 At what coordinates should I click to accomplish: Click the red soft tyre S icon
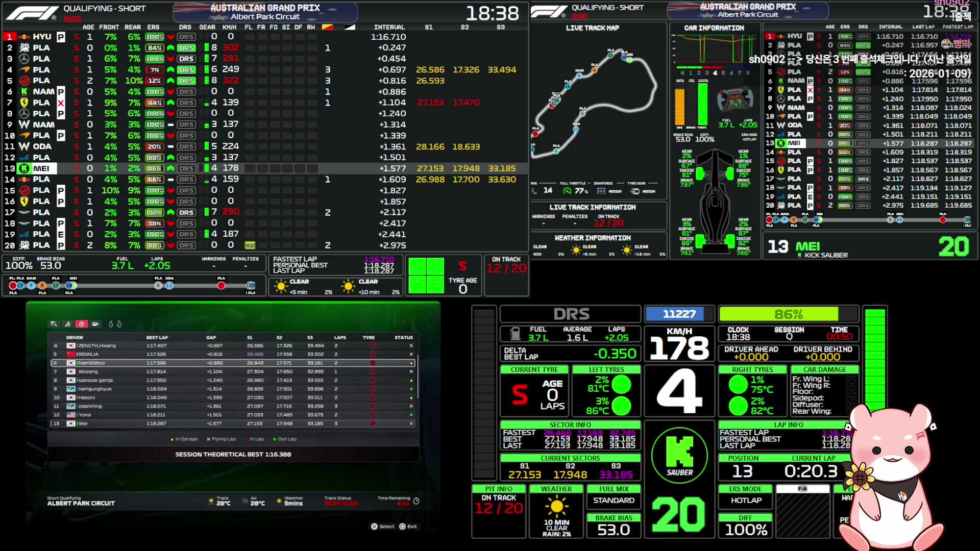(520, 394)
